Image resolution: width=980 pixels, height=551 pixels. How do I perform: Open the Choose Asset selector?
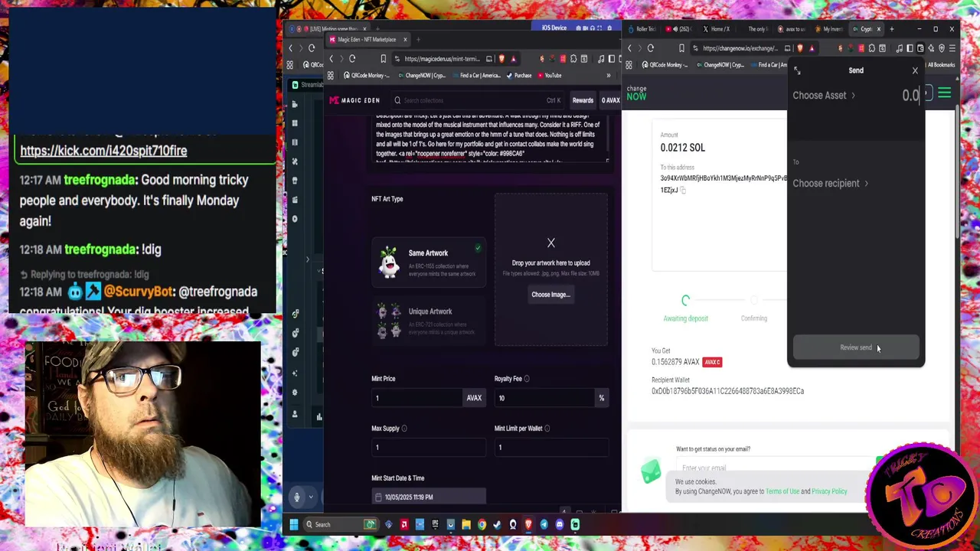point(824,96)
